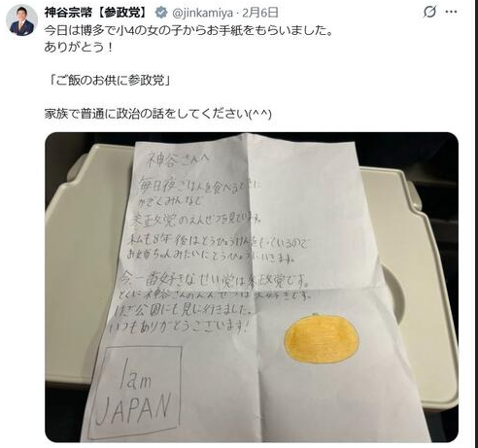Click the blue verified badge next to the name
Screen dimensions: 478x448
(x=161, y=13)
